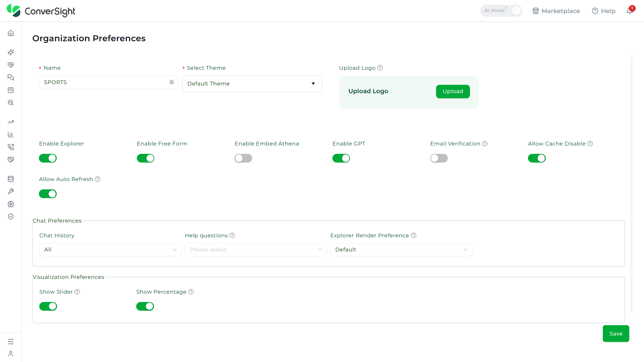
Task: Clear the Name field with the x icon
Action: point(172,82)
